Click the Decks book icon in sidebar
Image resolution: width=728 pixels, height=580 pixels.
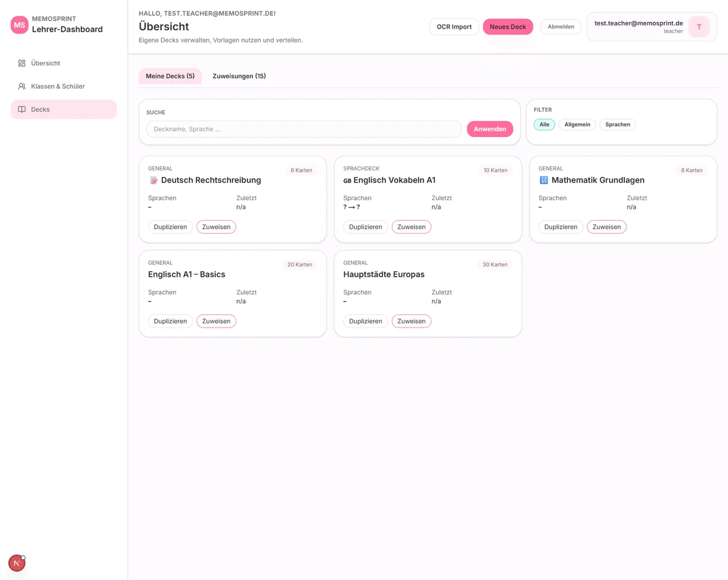click(x=22, y=110)
